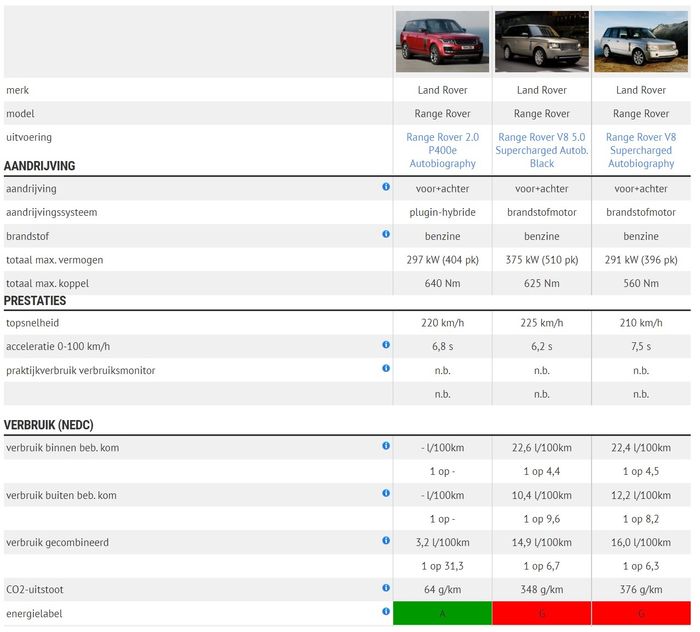Click the green energielabel A cell

click(x=442, y=613)
